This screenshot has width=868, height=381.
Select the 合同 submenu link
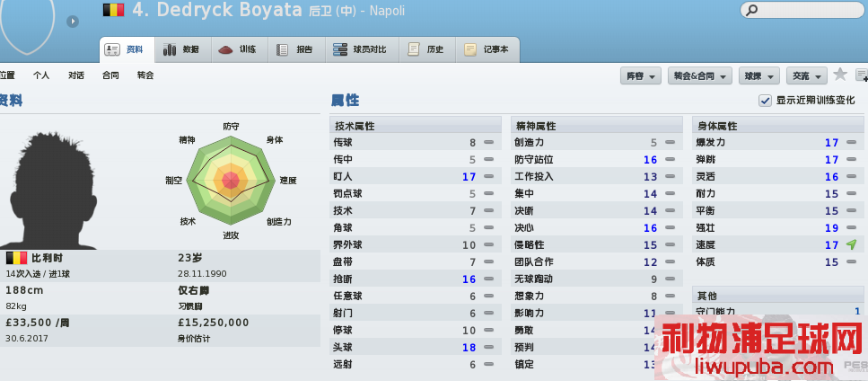point(110,75)
